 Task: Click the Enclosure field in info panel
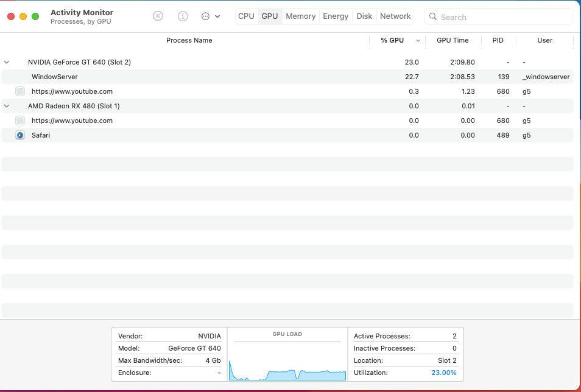pos(169,373)
